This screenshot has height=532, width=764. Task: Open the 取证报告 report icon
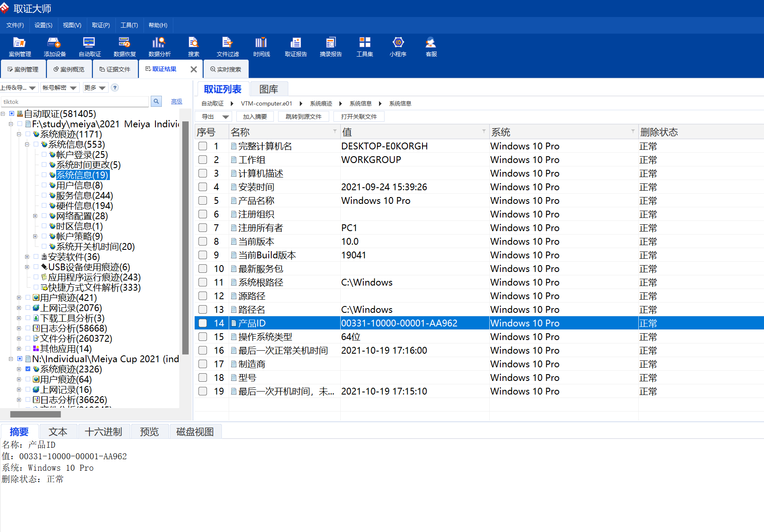(296, 47)
